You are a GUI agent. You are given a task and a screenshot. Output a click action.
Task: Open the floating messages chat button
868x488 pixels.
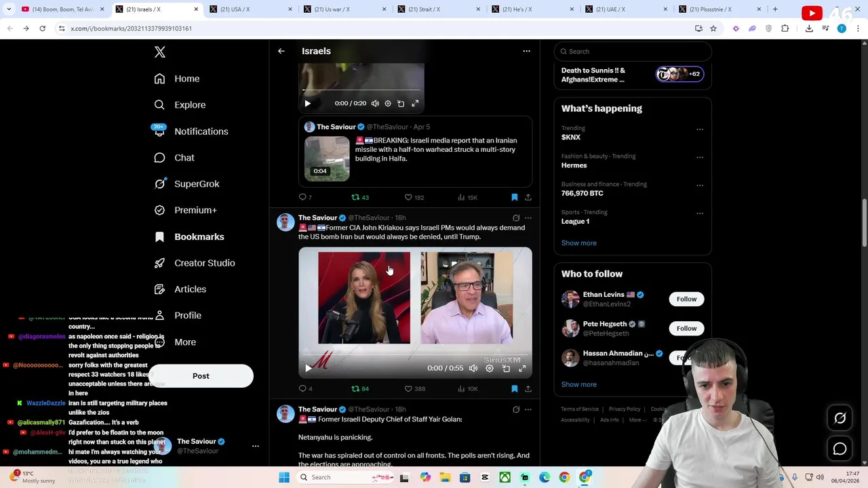840,449
